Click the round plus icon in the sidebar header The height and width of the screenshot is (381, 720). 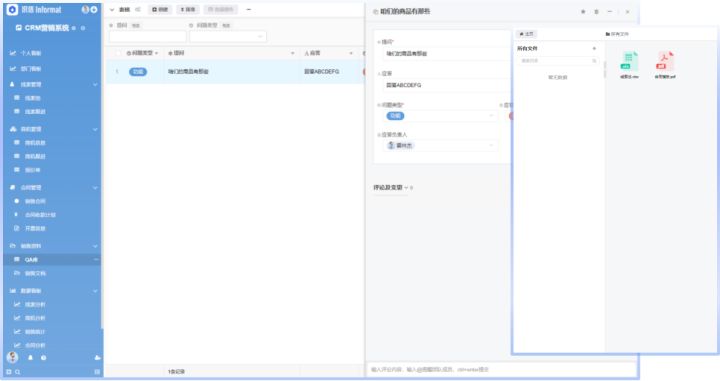point(94,9)
